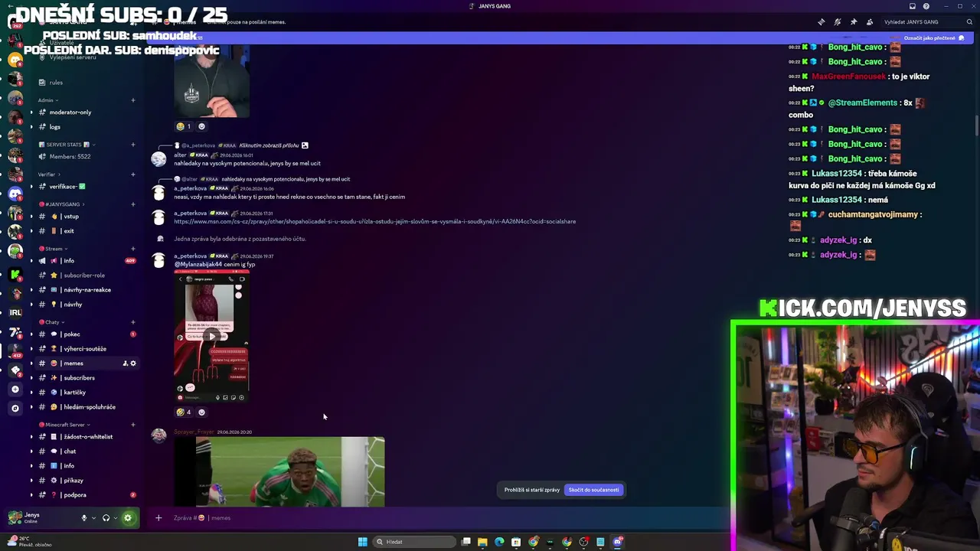Jump to present (Skočit do současnosti)
The height and width of the screenshot is (551, 980).
594,490
